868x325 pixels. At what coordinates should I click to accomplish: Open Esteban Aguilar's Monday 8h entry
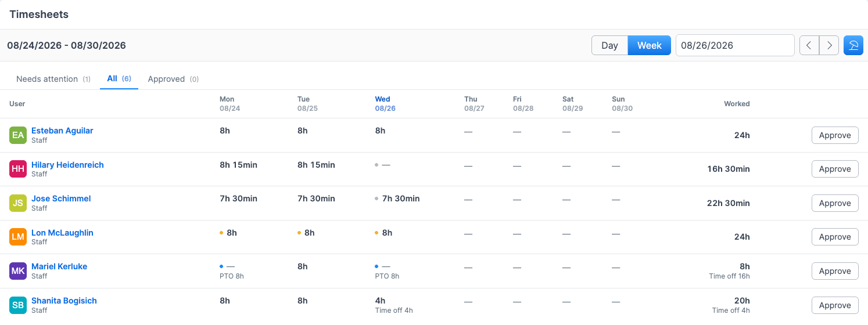click(x=225, y=131)
